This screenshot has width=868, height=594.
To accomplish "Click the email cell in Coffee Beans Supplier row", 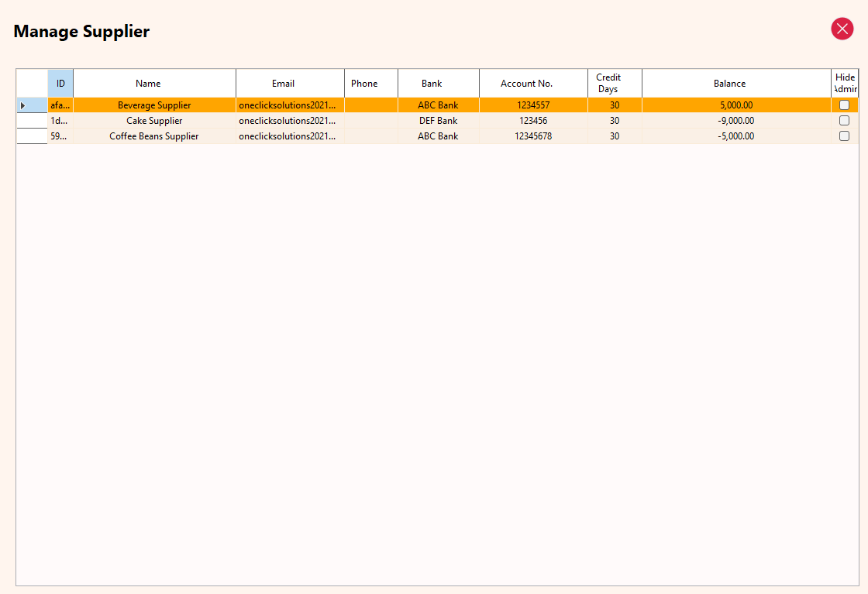I will tap(290, 136).
